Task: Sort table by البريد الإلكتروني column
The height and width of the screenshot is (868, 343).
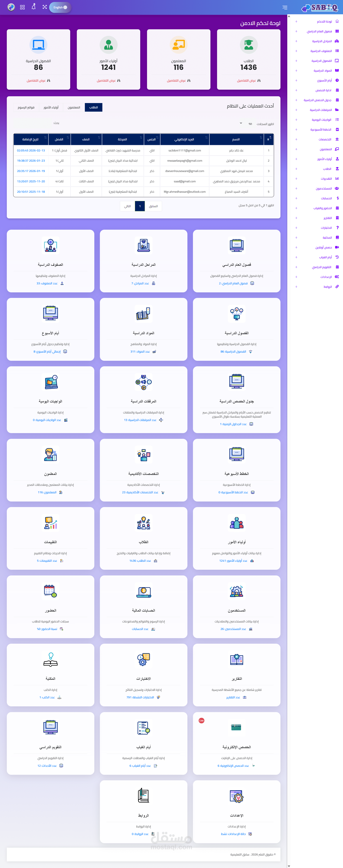Action: pyautogui.click(x=184, y=139)
